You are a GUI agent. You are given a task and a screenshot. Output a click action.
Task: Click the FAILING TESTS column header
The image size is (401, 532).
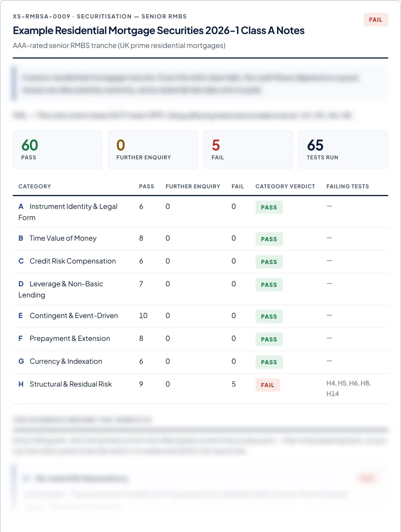point(348,186)
